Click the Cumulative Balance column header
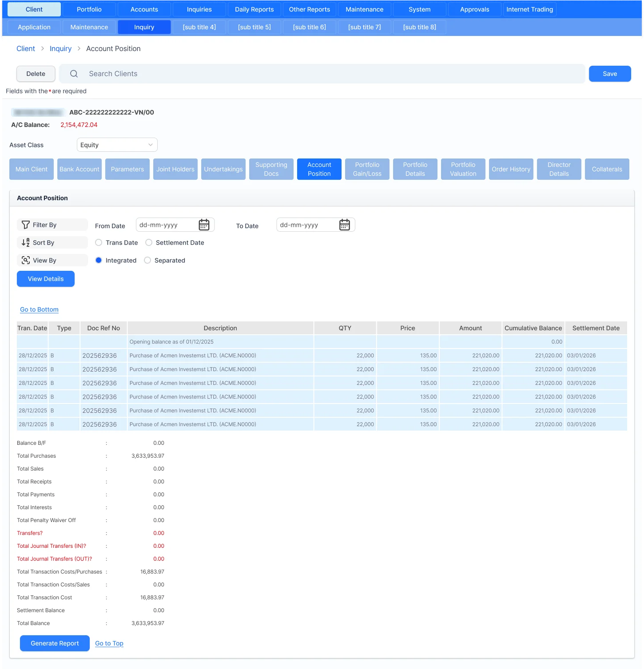The image size is (644, 669). (x=533, y=328)
